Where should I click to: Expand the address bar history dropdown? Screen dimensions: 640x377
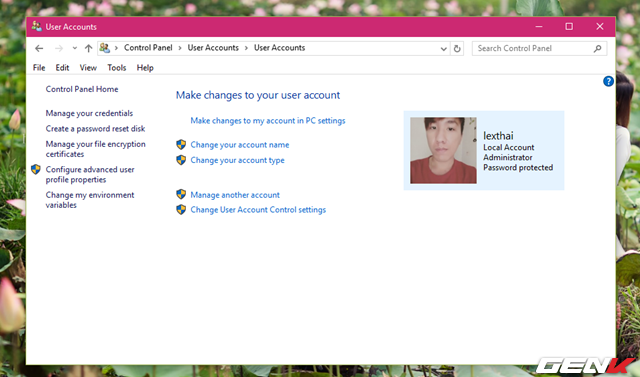tap(444, 49)
